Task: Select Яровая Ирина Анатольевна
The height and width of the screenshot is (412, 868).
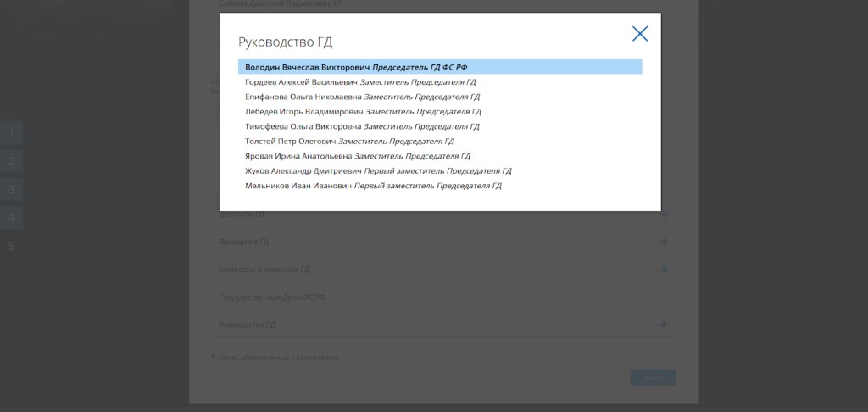Action: [x=440, y=156]
